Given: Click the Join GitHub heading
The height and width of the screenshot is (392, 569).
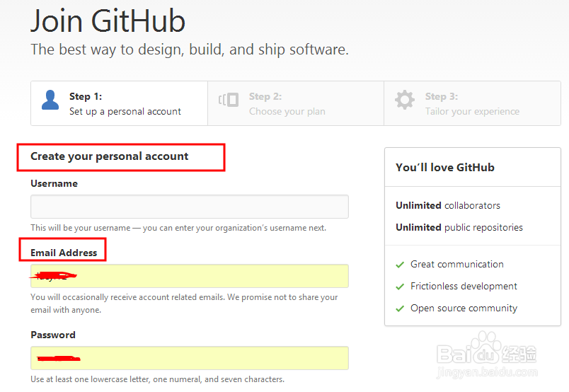Looking at the screenshot, I should click(108, 21).
